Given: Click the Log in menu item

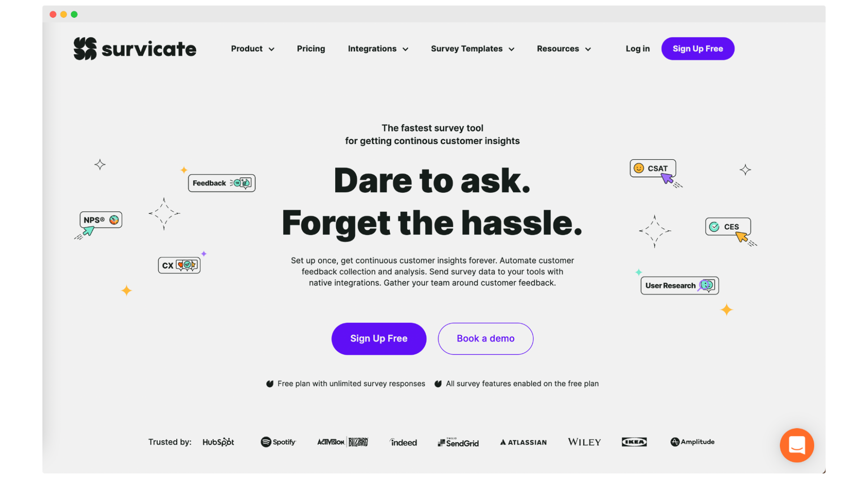Looking at the screenshot, I should pyautogui.click(x=638, y=48).
